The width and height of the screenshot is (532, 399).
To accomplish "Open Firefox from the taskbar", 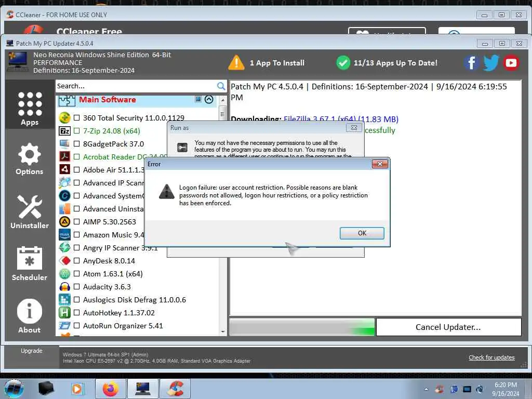I will [x=111, y=389].
